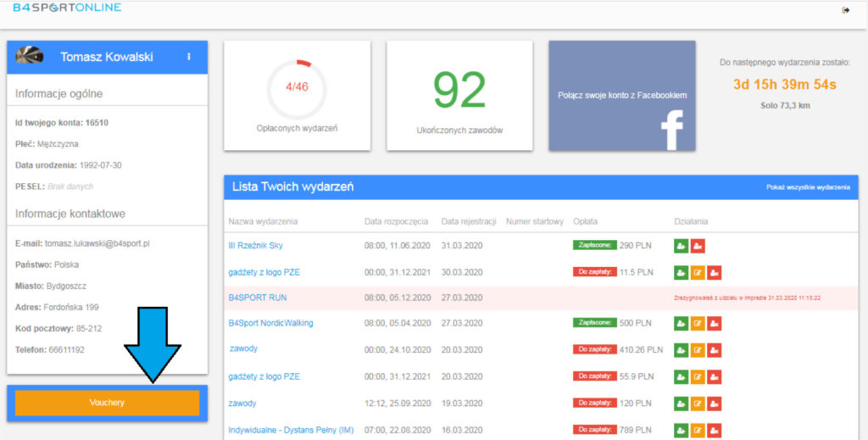Click red resign icon in the 120 PLN row

714,404
